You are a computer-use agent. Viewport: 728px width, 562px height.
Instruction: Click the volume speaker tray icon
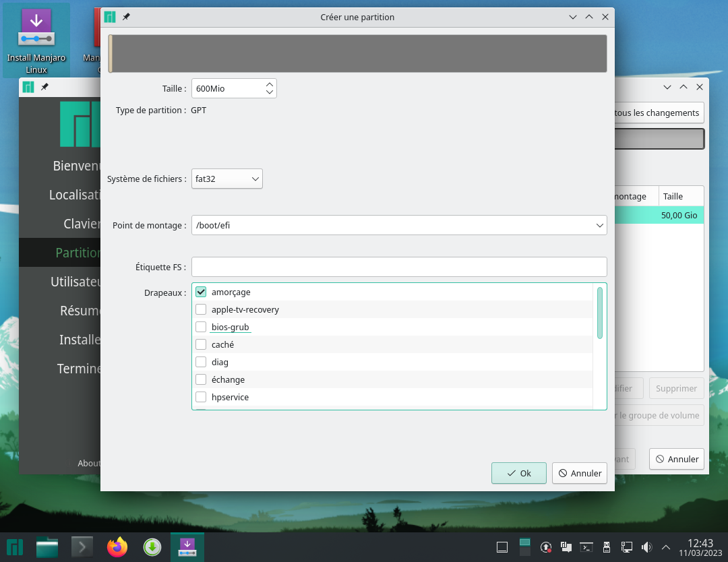tap(646, 547)
